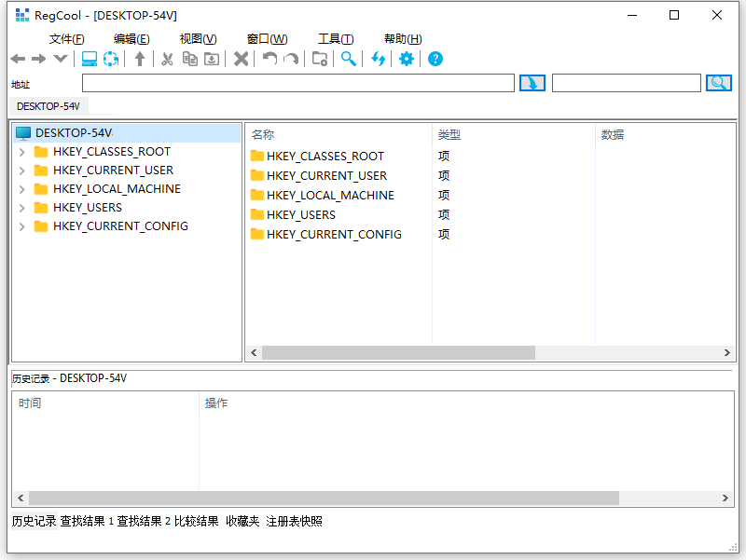
Task: Open settings with the gear icon
Action: [406, 59]
